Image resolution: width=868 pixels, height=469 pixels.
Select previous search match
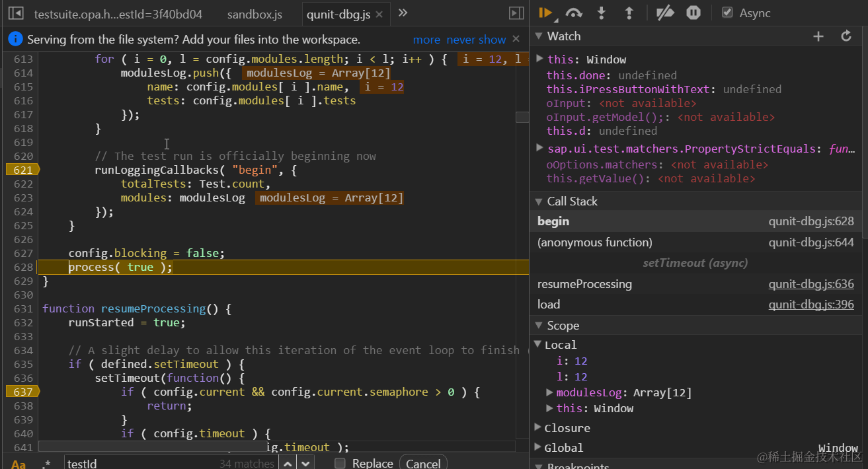click(287, 464)
